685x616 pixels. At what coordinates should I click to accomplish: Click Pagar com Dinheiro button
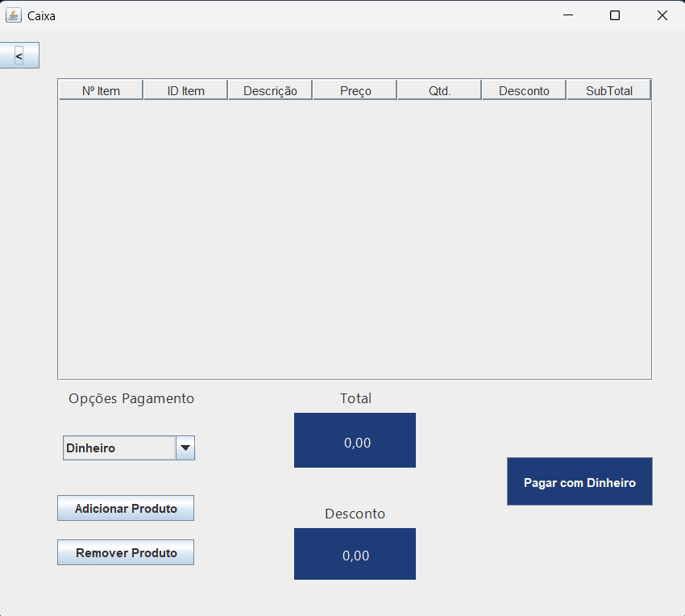pyautogui.click(x=579, y=481)
